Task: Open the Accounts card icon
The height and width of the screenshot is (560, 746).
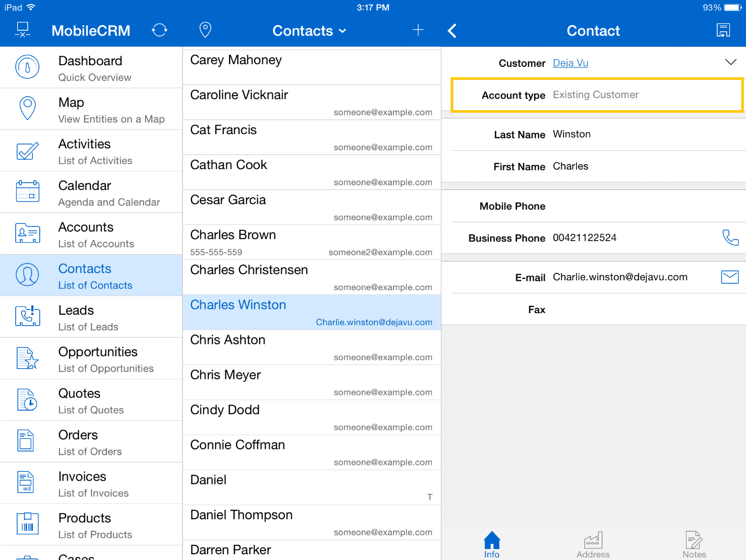Action: point(27,233)
